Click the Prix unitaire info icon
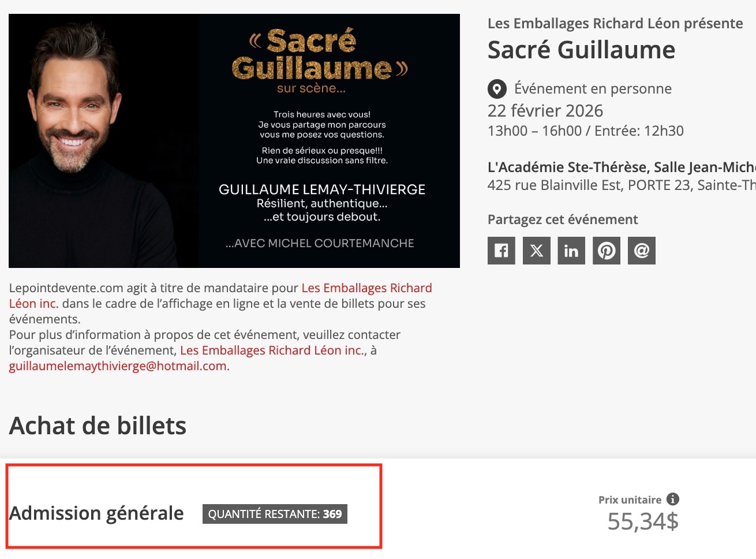This screenshot has height=559, width=756. pyautogui.click(x=673, y=499)
